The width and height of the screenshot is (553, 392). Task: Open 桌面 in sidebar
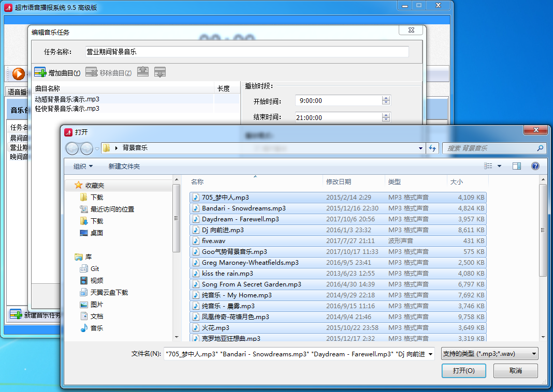[97, 233]
